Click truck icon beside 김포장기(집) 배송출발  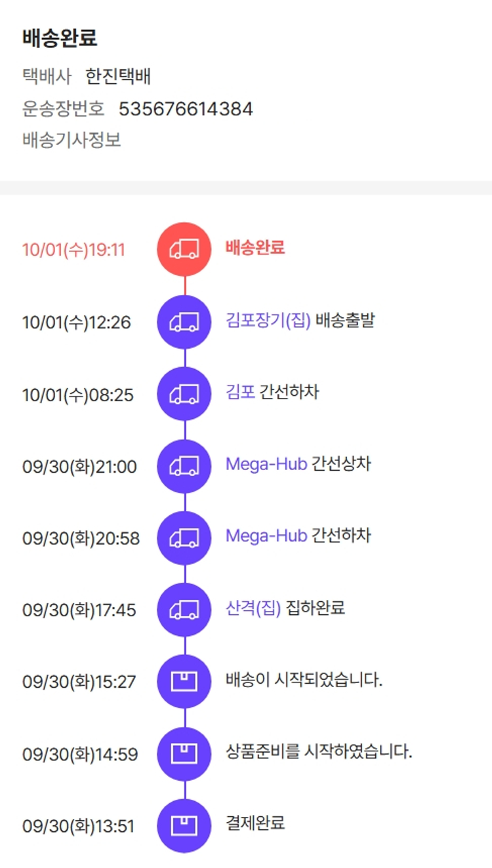pos(184,322)
